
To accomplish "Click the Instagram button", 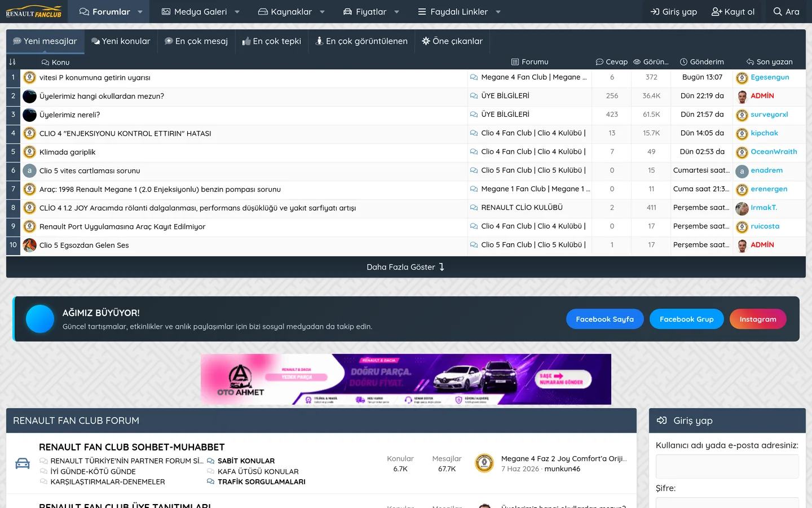I will [x=758, y=319].
